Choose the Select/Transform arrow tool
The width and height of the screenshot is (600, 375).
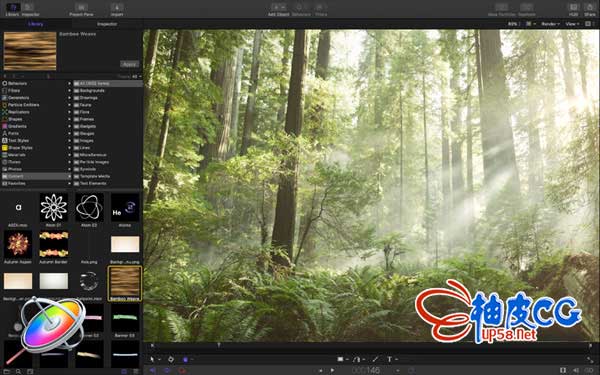click(152, 359)
